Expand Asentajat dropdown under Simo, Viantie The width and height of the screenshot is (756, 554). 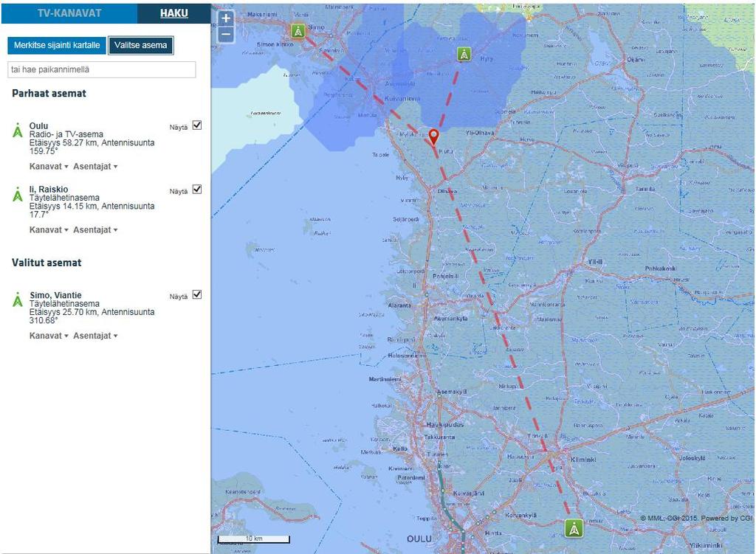click(95, 336)
